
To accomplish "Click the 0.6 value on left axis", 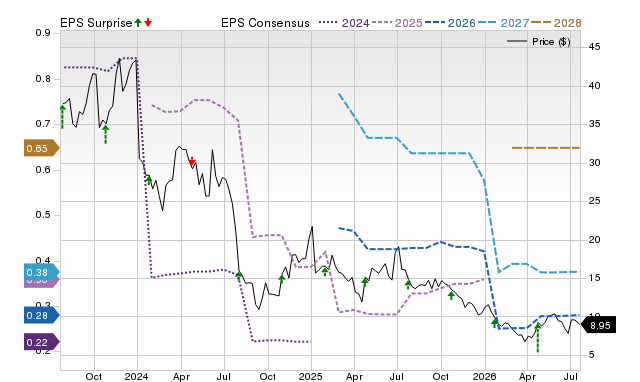I will [x=43, y=169].
